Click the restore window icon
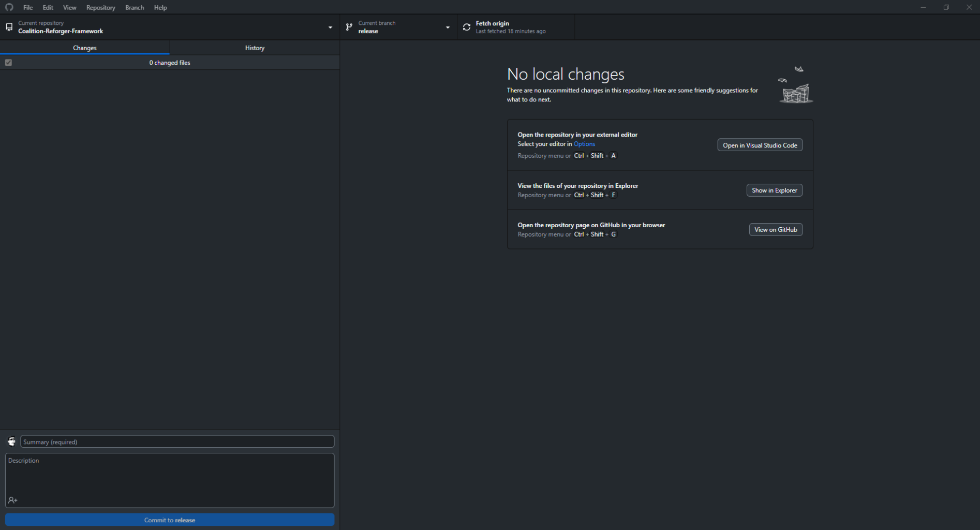This screenshot has width=980, height=530. 946,7
